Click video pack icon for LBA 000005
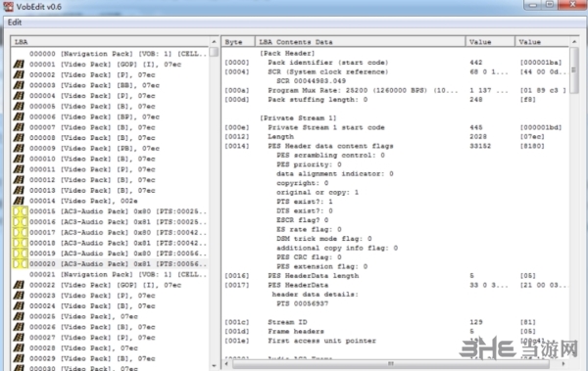588x371 pixels. (19, 107)
